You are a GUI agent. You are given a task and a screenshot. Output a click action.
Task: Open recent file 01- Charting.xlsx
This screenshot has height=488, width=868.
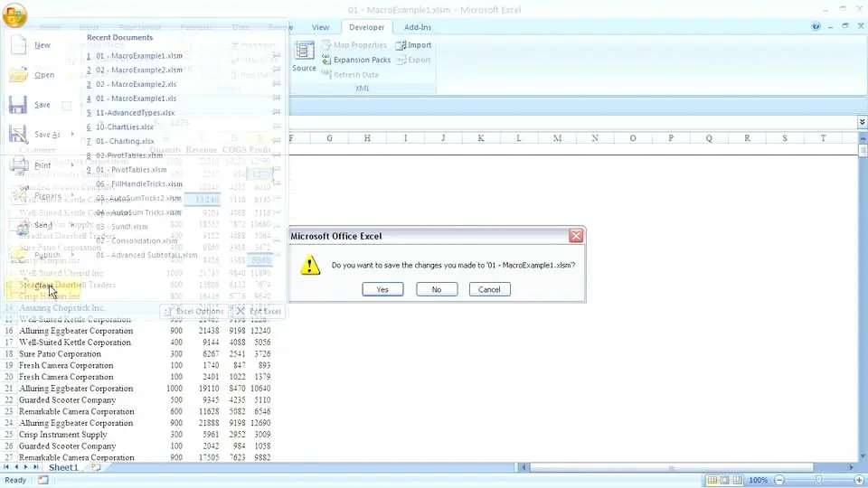pyautogui.click(x=125, y=141)
